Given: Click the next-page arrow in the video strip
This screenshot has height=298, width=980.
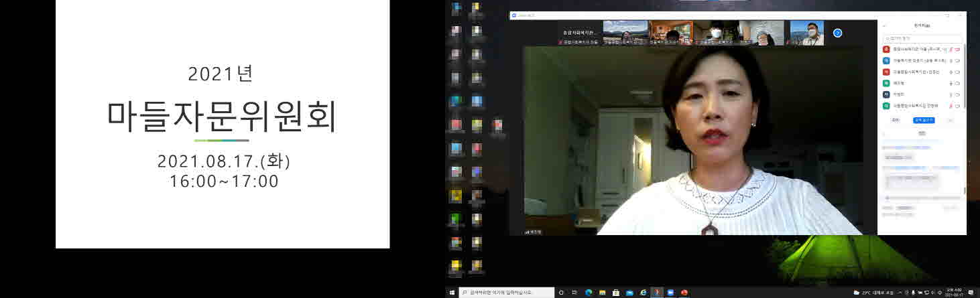Looking at the screenshot, I should click(x=837, y=33).
